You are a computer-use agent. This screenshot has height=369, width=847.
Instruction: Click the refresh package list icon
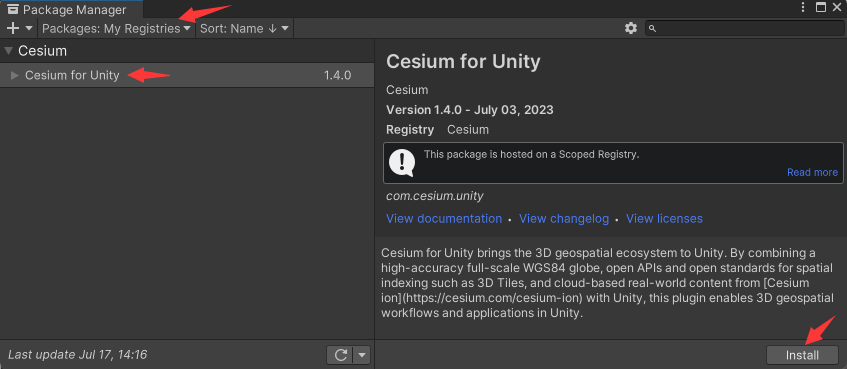[x=340, y=355]
